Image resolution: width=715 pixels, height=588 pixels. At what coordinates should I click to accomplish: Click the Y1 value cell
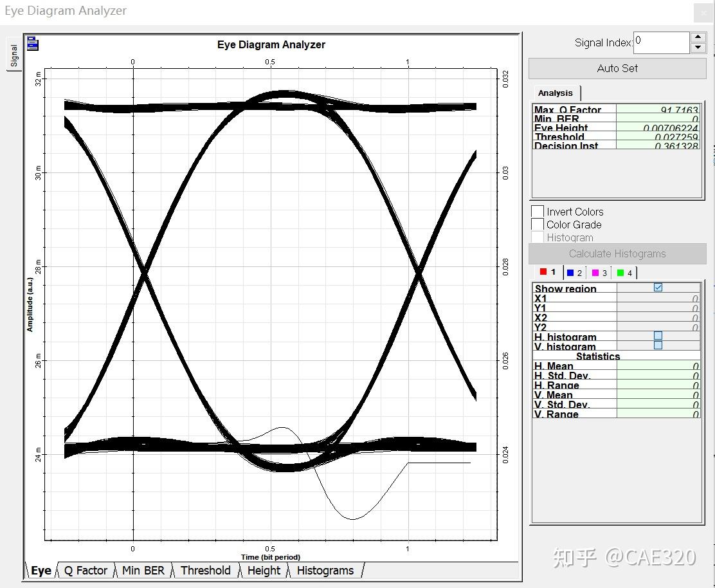point(658,308)
